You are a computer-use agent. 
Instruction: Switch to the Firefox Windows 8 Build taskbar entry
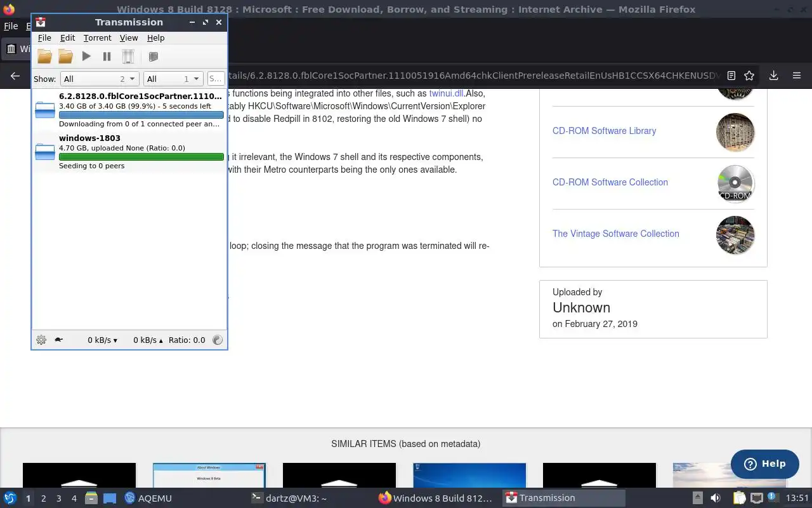click(436, 498)
